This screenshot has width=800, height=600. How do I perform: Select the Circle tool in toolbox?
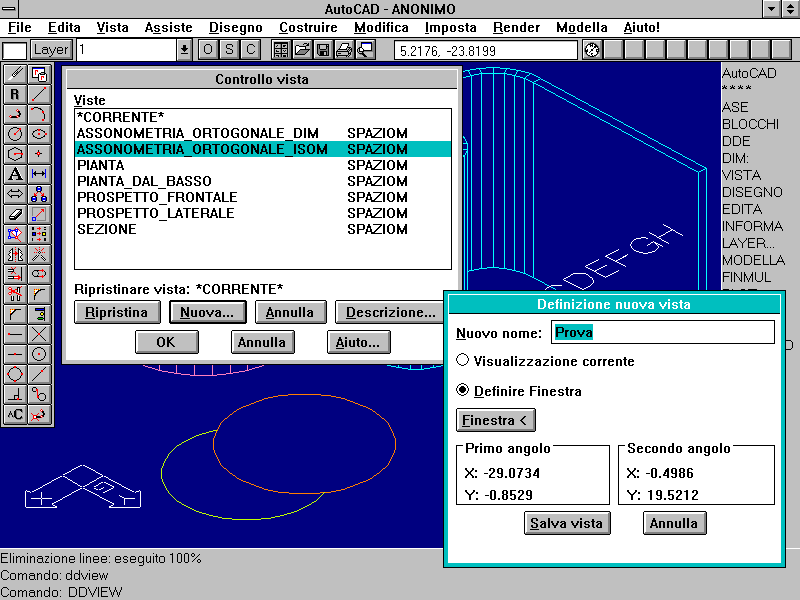15,134
